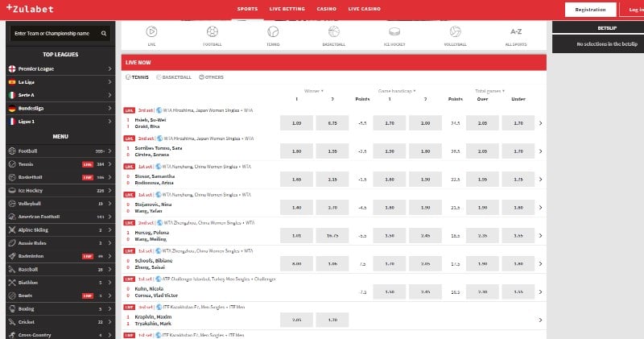This screenshot has height=339, width=644.
Task: Open the Live sports play icon
Action: [x=151, y=31]
